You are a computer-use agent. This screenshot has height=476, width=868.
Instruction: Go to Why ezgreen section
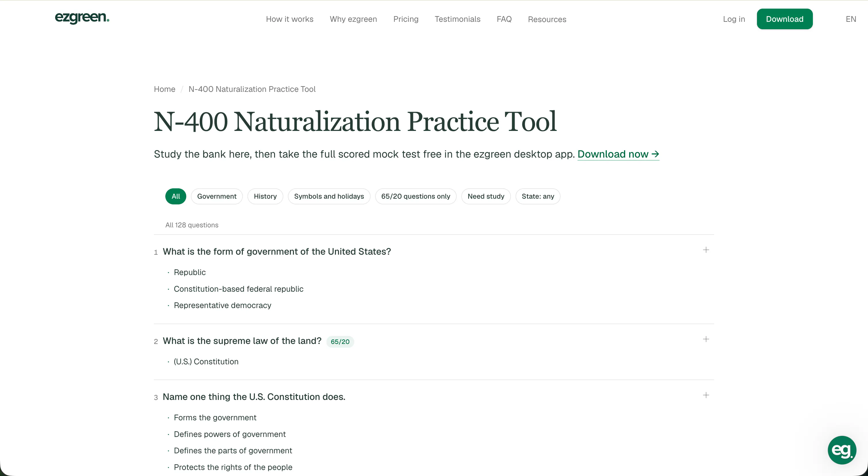tap(353, 19)
